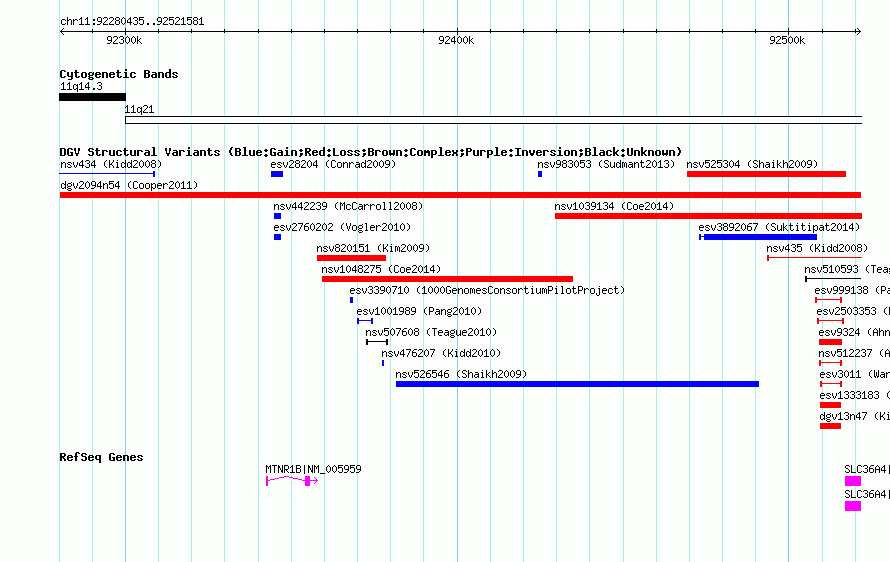890x562 pixels.
Task: Click the left arrow end of ruler
Action: pyautogui.click(x=62, y=31)
